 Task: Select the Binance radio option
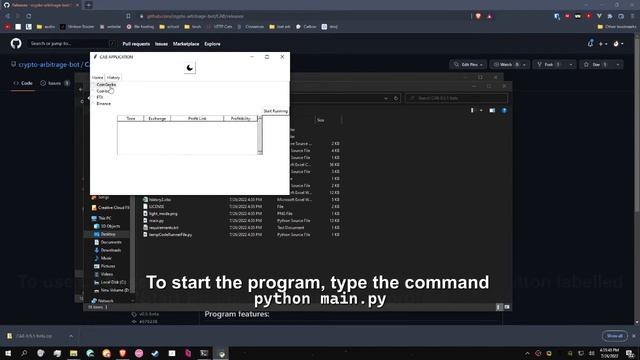(x=102, y=104)
